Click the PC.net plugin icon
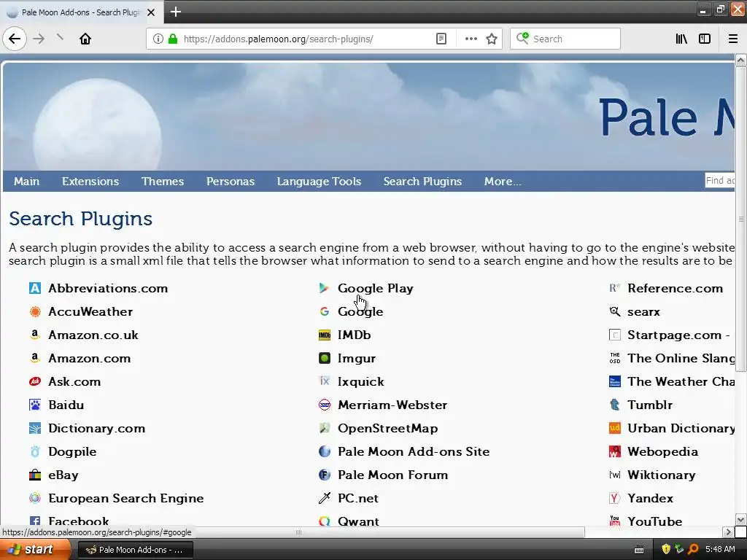This screenshot has width=747, height=560. 325,498
